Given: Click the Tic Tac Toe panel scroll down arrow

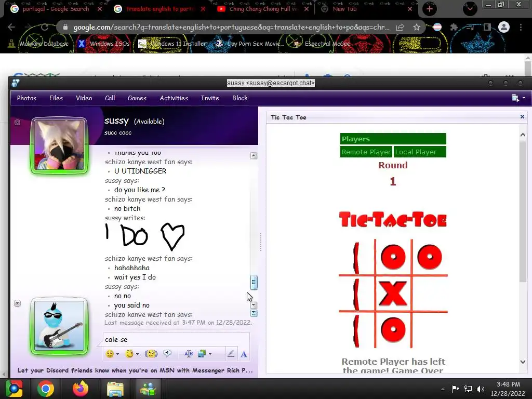Looking at the screenshot, I should click(x=523, y=362).
